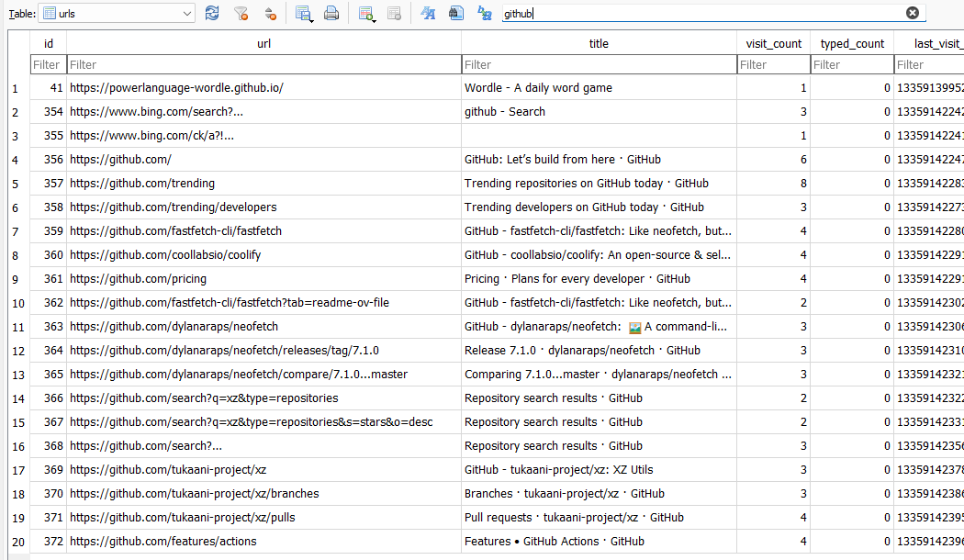
Task: Sort by the title column header
Action: coord(599,43)
